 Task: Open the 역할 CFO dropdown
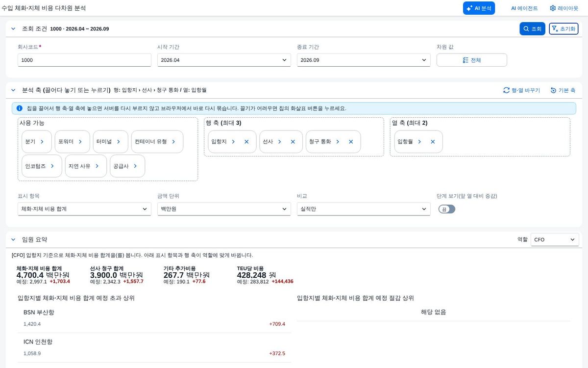555,239
